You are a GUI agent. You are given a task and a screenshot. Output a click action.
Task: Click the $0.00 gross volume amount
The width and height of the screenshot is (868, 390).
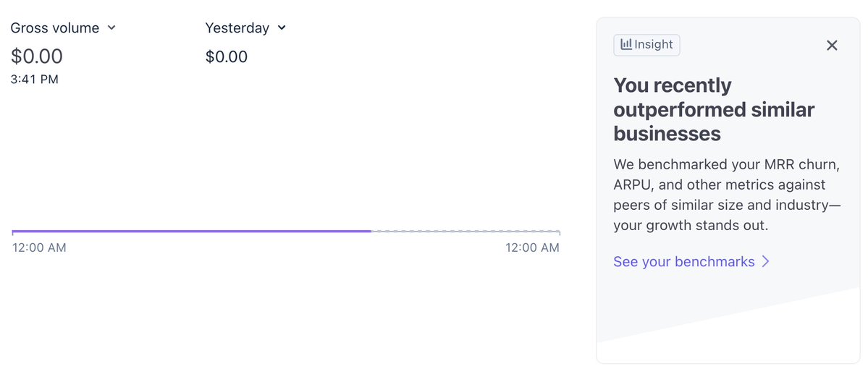[36, 56]
